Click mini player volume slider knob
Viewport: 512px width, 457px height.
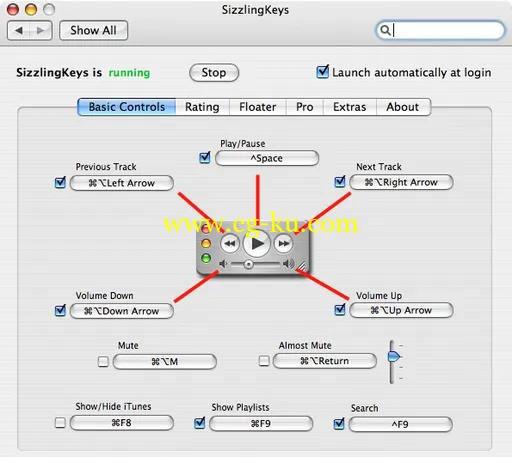(x=248, y=264)
